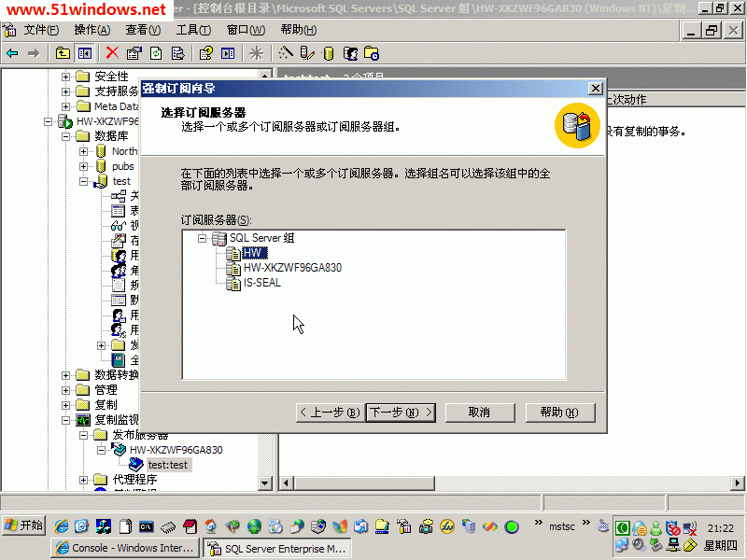Click the tree pane scroll down arrow

[x=265, y=483]
